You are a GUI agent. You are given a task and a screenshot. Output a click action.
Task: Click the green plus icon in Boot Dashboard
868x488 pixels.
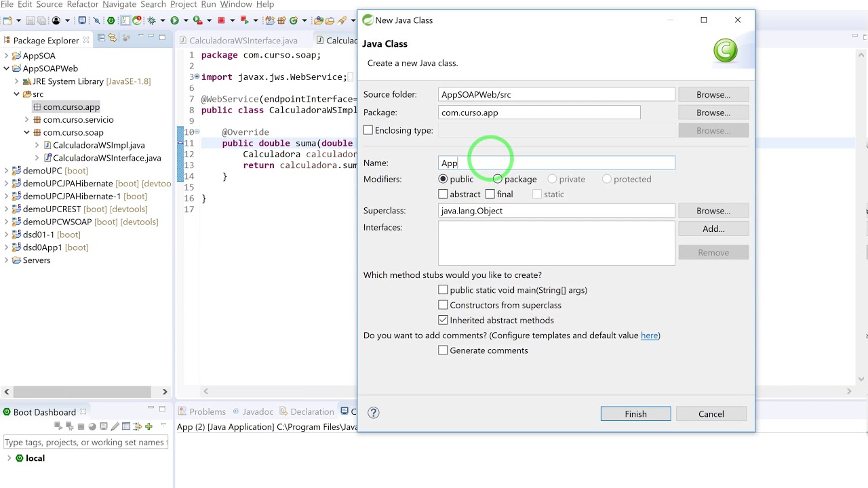[x=149, y=426]
